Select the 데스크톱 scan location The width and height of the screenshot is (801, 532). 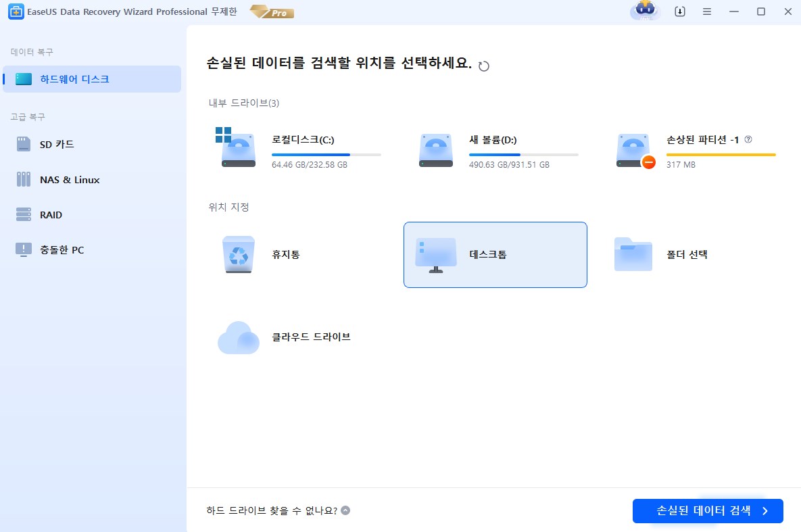pos(495,255)
